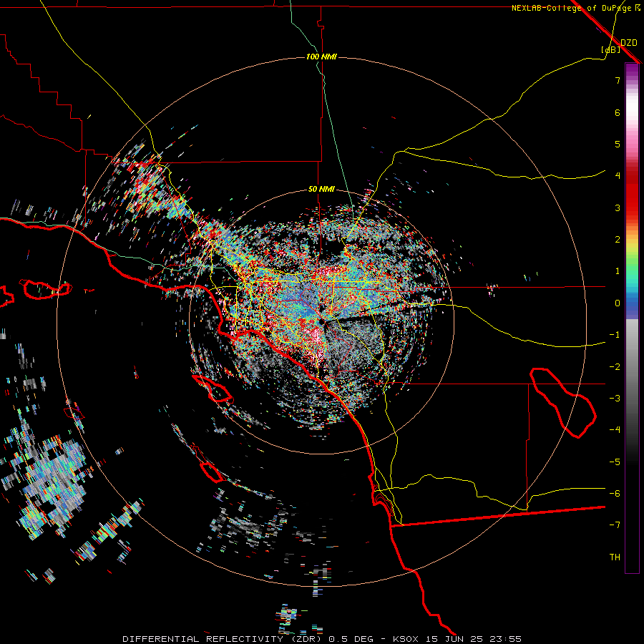Click the 5 value on color scale
This screenshot has width=644, height=644.
pos(618,144)
